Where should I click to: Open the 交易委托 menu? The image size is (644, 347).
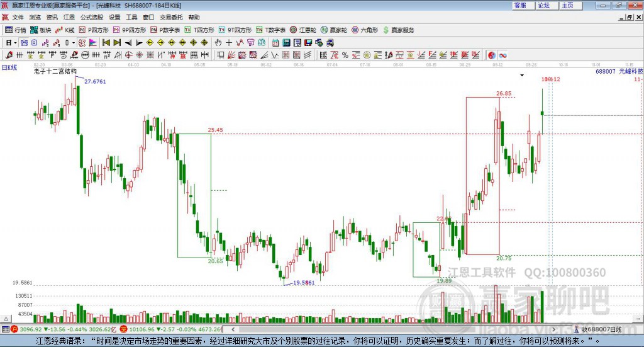(171, 17)
